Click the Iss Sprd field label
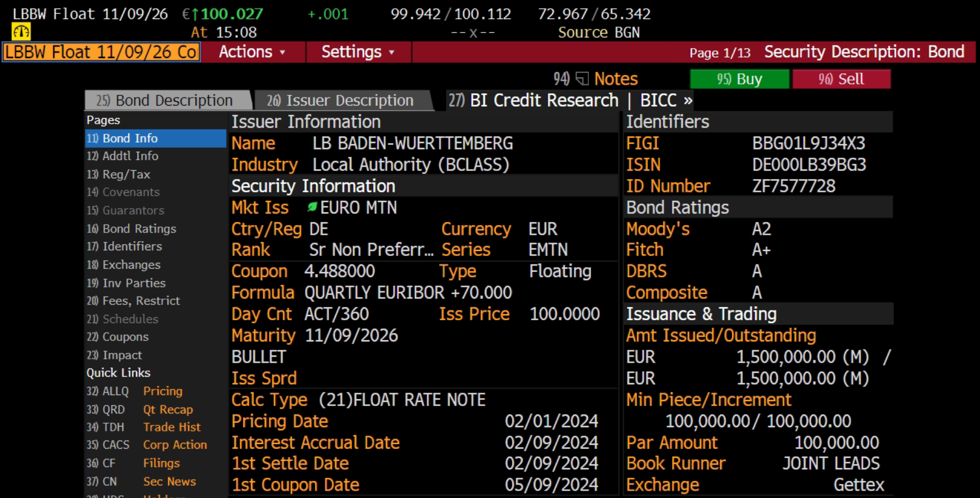The image size is (980, 498). [264, 378]
